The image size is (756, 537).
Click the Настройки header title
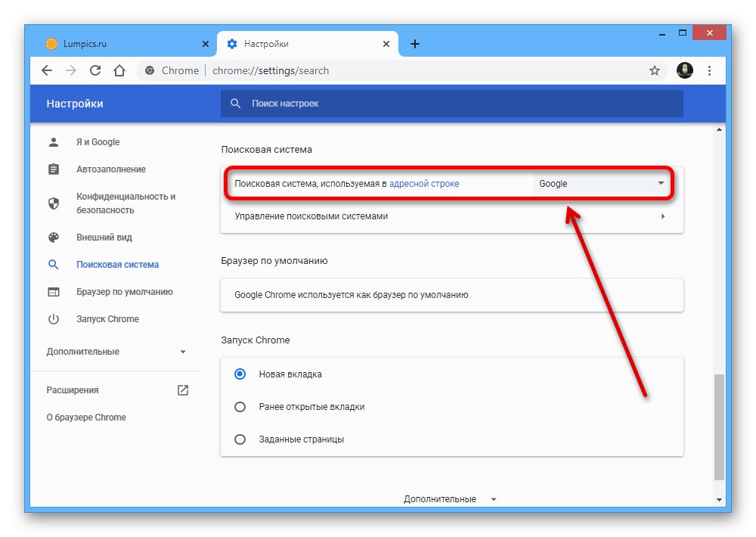click(75, 104)
